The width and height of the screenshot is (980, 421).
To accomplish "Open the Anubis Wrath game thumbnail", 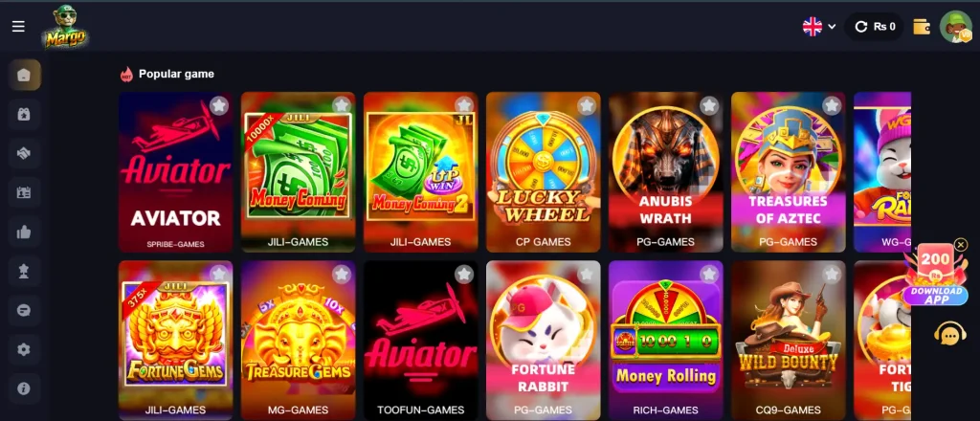I will (666, 172).
